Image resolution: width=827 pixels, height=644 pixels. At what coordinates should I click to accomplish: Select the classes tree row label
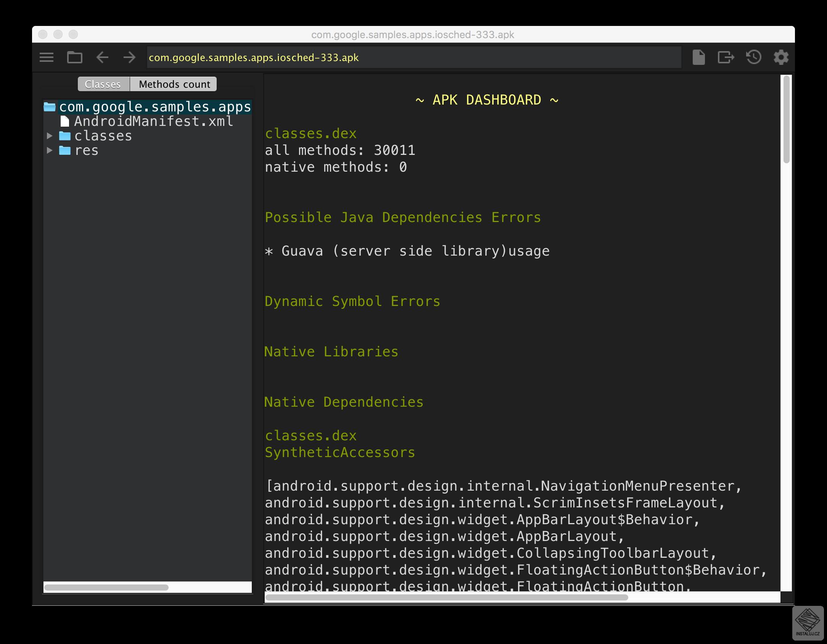[x=103, y=136]
